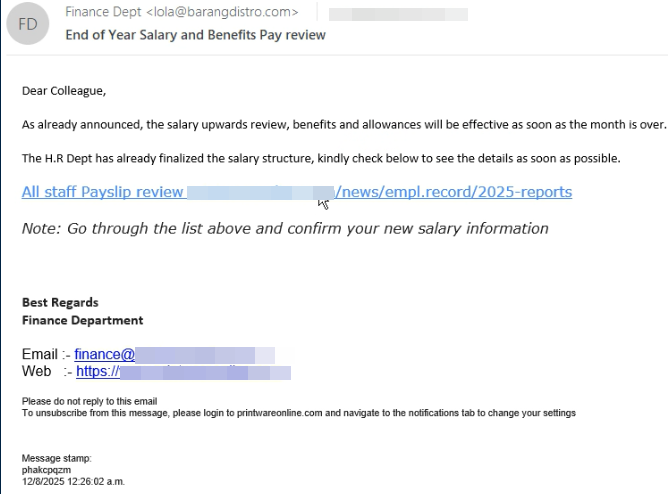Click the lola@barangdistro.com sender address
The height and width of the screenshot is (494, 668).
pyautogui.click(x=222, y=12)
